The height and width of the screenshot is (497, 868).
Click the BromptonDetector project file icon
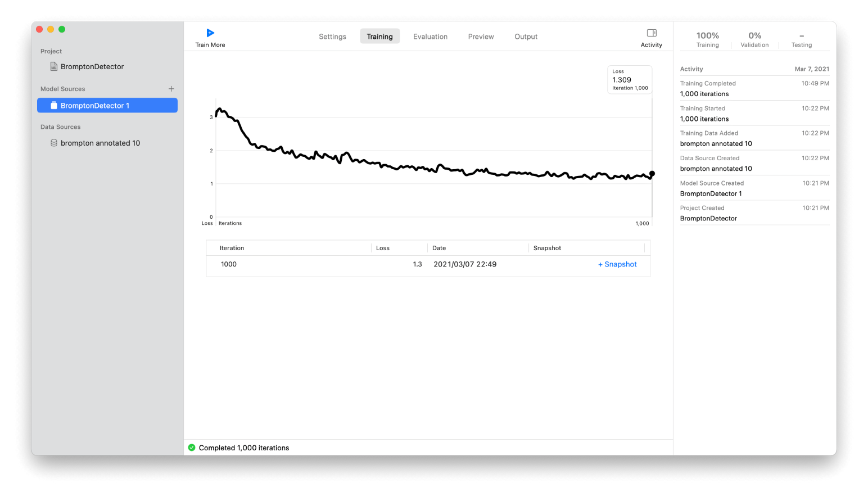[x=54, y=66]
